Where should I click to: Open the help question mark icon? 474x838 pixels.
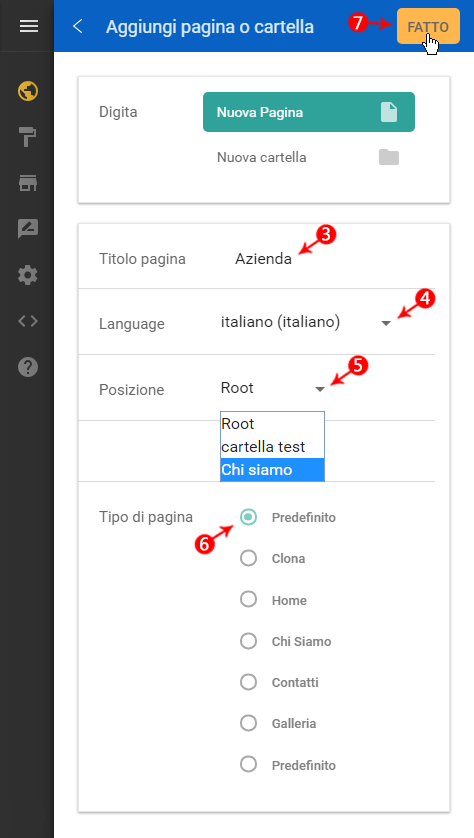tap(28, 367)
